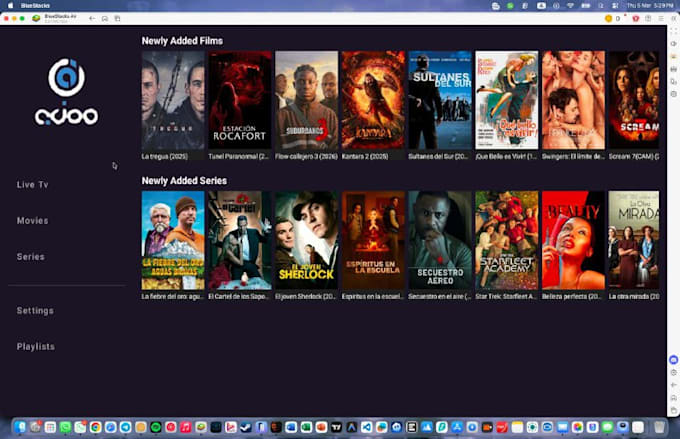
Task: Open Playlists in the sidebar
Action: 36,347
